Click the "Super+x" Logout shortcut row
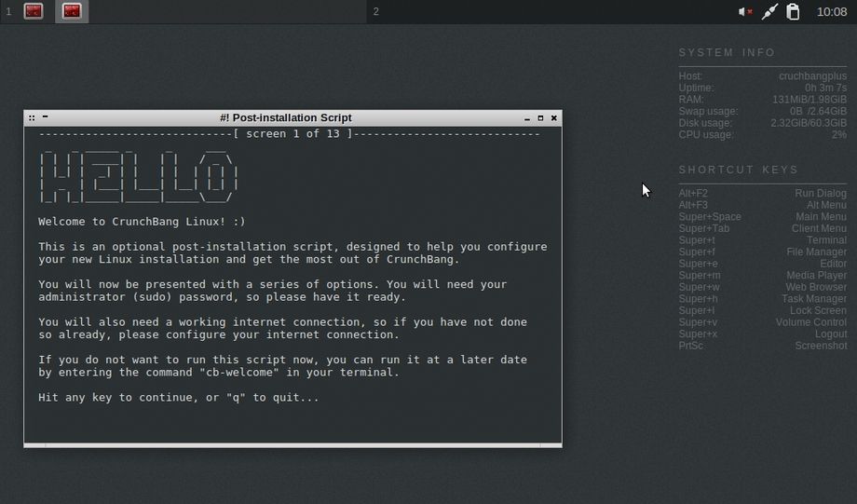 [x=762, y=334]
